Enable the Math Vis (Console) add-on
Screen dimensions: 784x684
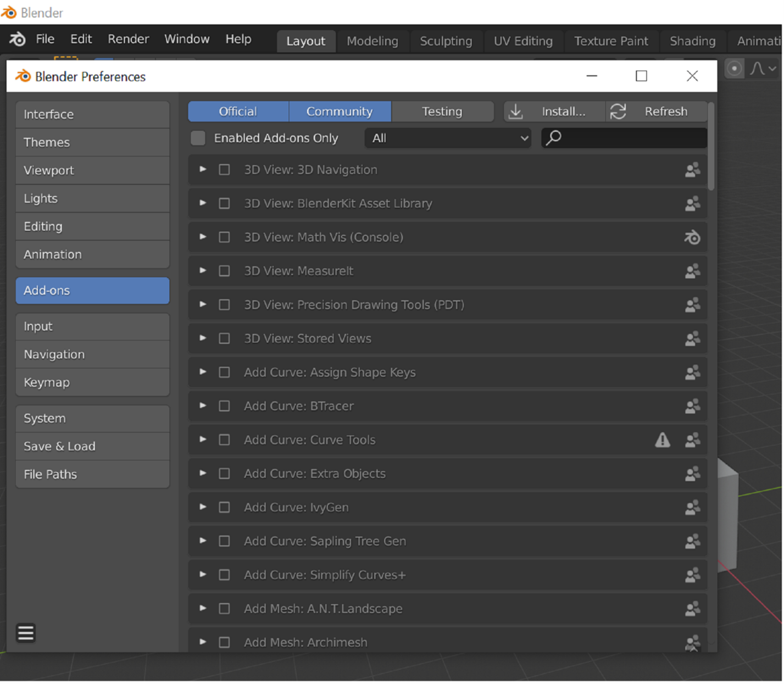(224, 237)
